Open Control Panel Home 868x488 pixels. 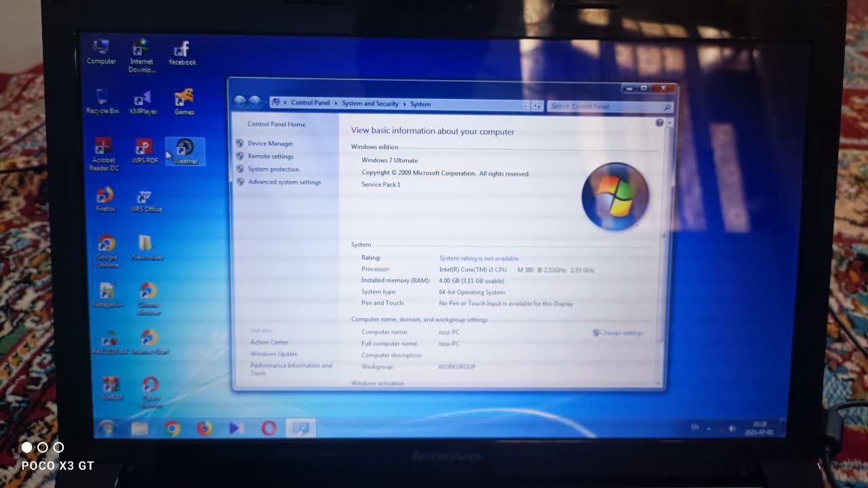click(x=277, y=124)
